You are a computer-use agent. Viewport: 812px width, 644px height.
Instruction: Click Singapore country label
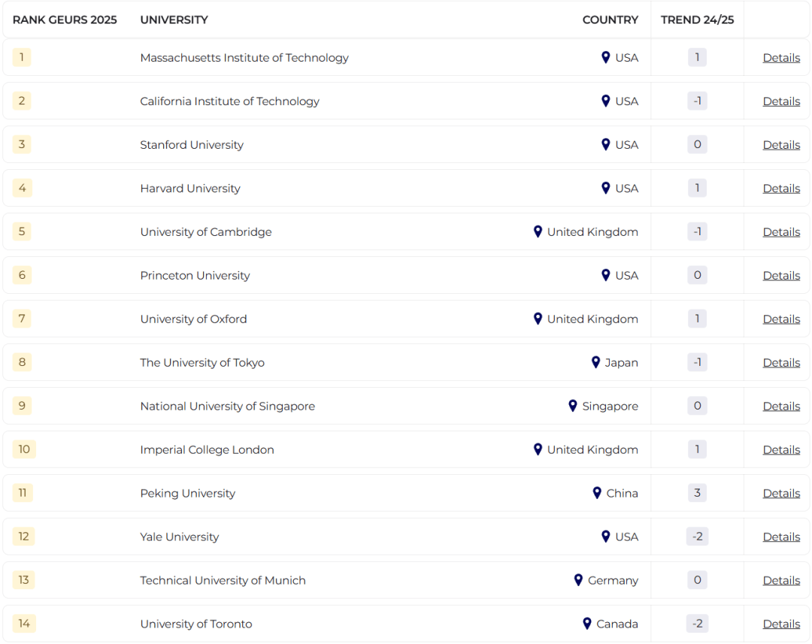coord(610,407)
